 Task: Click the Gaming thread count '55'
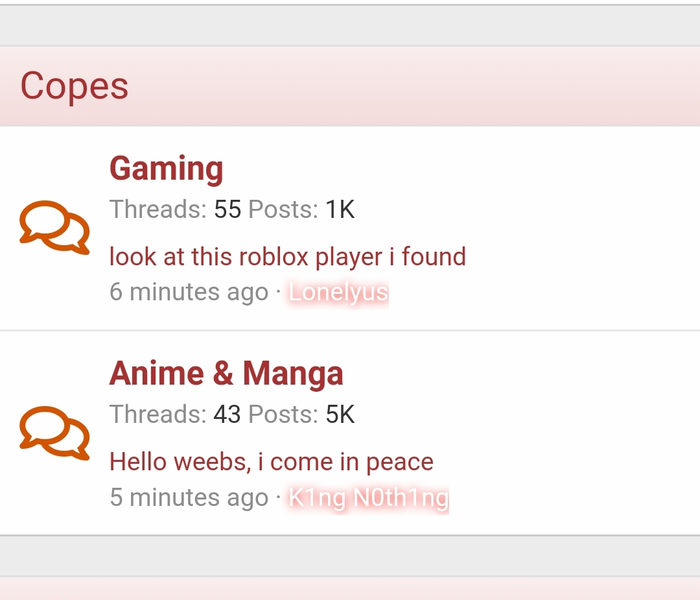227,210
